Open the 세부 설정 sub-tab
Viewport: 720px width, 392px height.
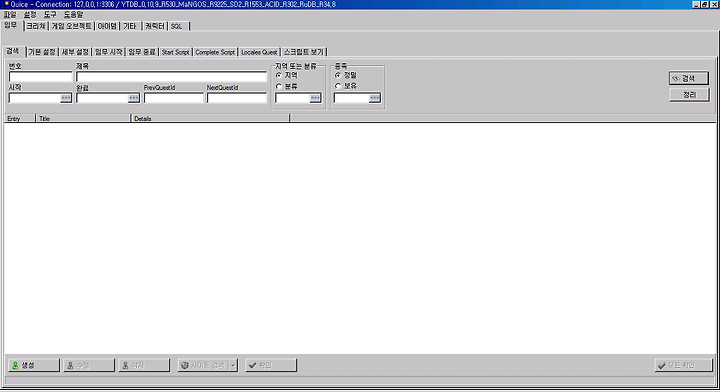click(75, 52)
